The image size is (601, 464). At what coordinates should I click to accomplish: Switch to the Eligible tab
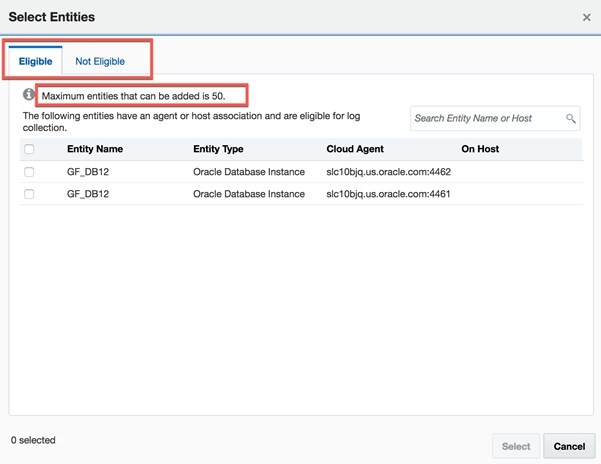click(x=36, y=62)
